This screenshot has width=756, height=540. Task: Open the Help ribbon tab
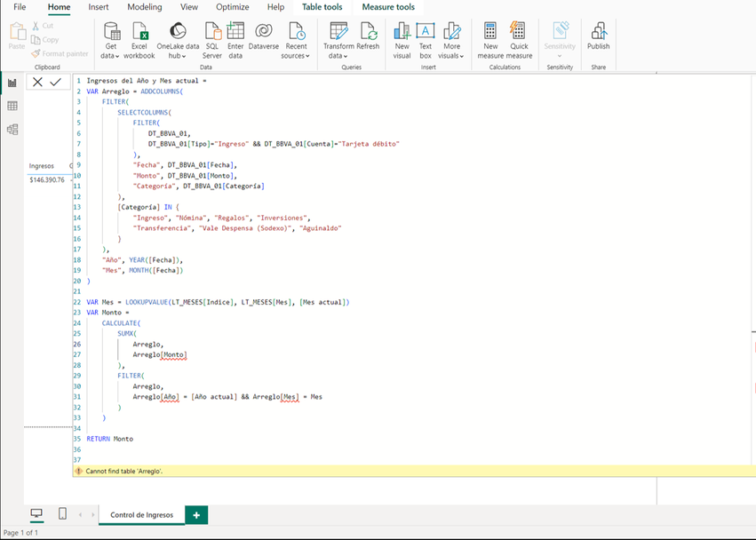coord(275,7)
